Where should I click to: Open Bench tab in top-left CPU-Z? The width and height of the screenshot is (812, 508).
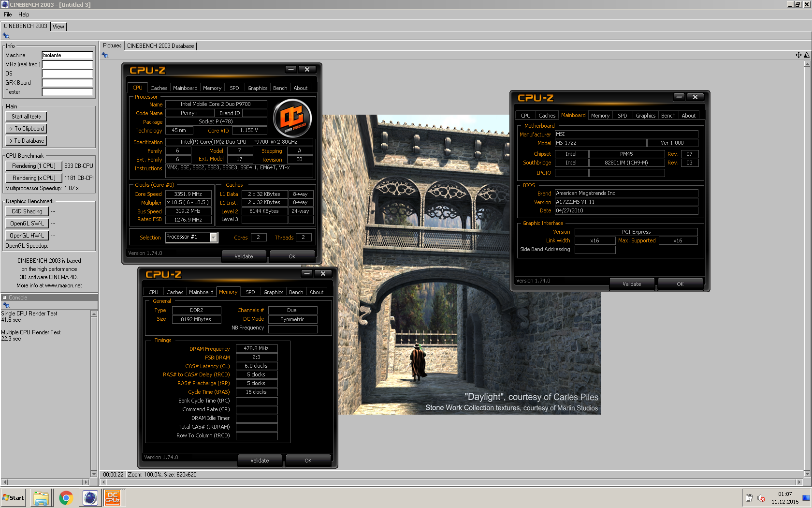280,88
